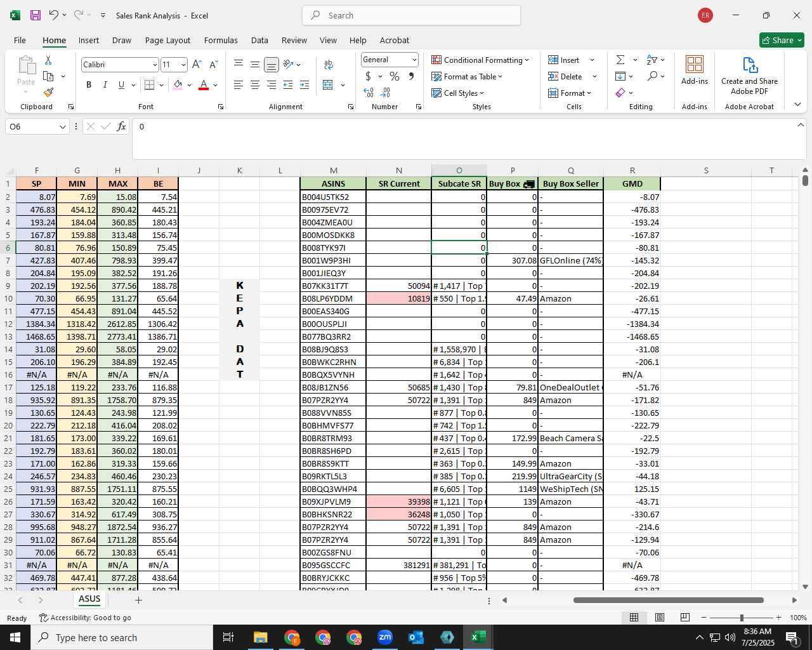Toggle Top Align

tap(239, 64)
